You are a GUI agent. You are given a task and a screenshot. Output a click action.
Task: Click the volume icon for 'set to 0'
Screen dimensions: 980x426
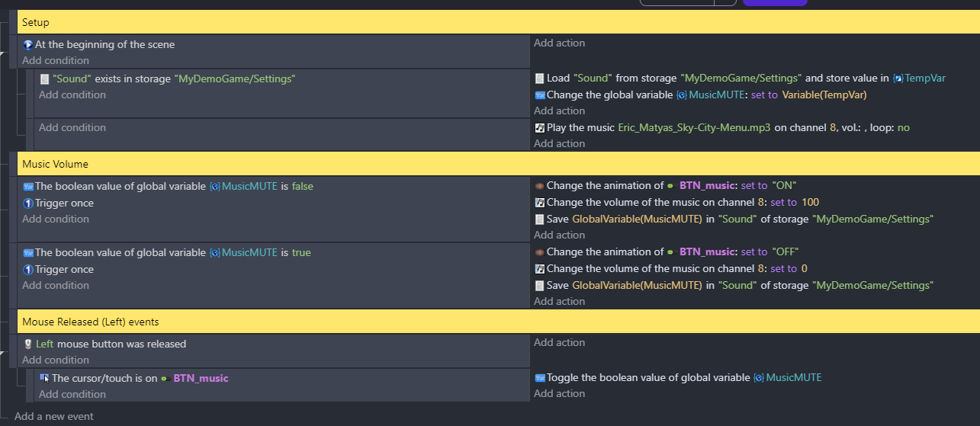539,269
